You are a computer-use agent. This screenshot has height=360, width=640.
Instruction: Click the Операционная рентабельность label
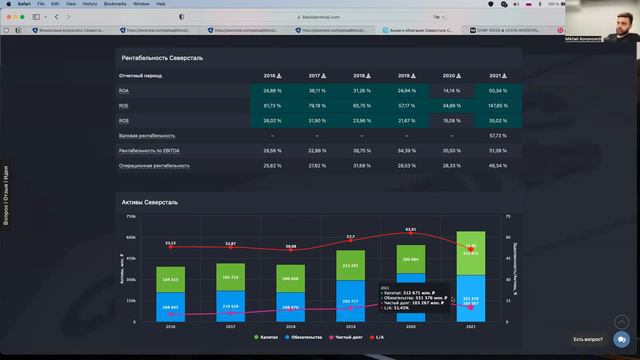[x=154, y=166]
